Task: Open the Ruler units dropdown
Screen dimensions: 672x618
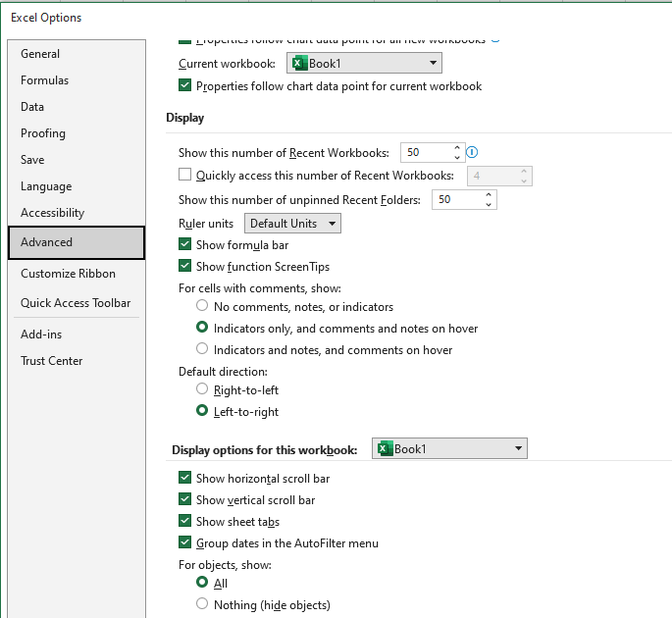Action: pos(292,224)
